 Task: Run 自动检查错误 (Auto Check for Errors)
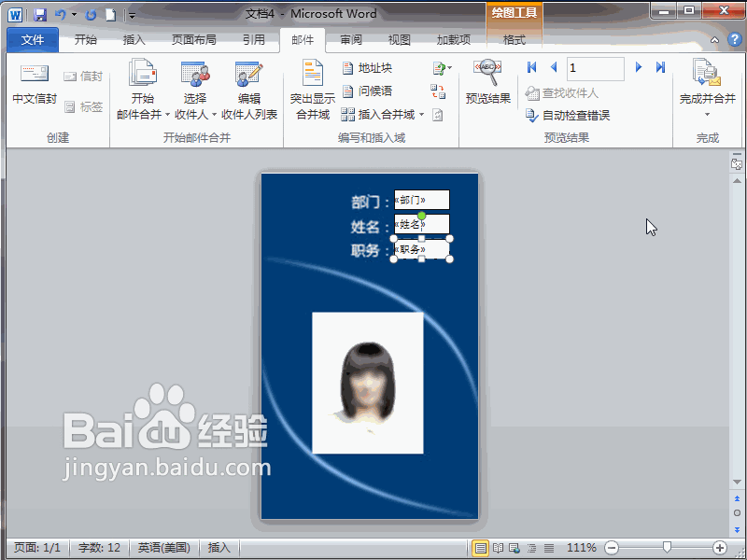coord(570,116)
